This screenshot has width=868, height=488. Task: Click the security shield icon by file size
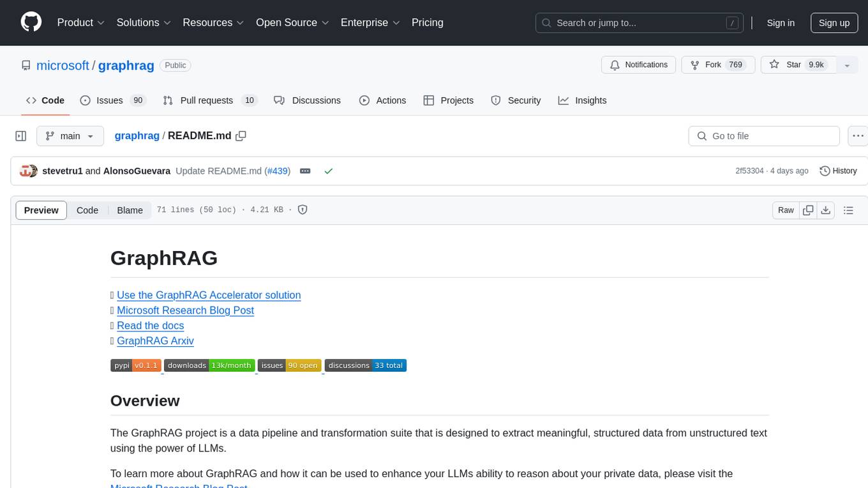pyautogui.click(x=303, y=210)
